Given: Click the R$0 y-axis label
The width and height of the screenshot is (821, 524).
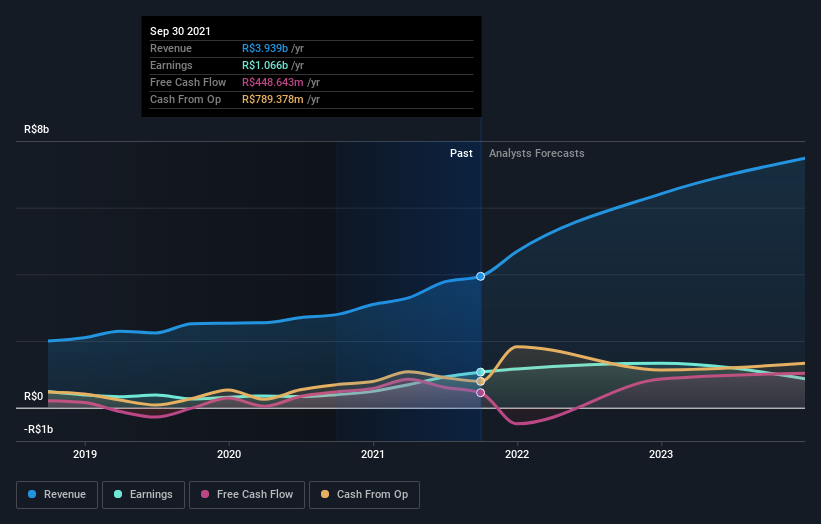Looking at the screenshot, I should coord(34,396).
